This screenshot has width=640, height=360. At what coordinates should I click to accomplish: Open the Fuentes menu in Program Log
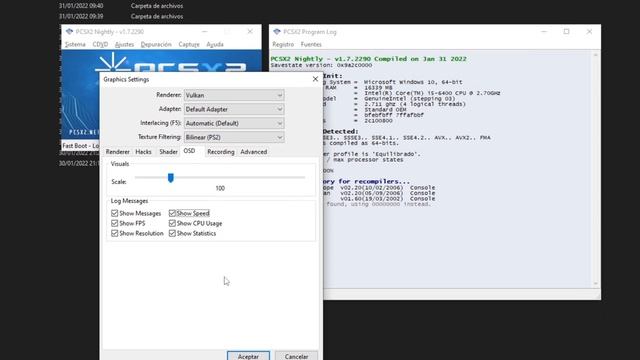tap(311, 44)
